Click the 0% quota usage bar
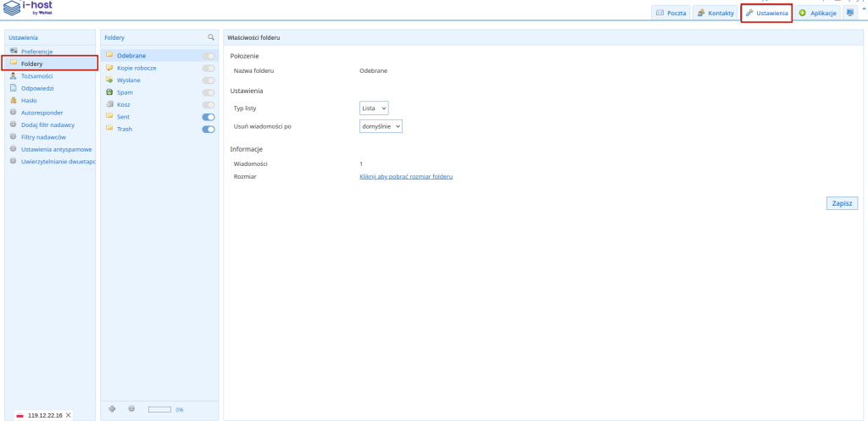This screenshot has height=421, width=868. point(159,410)
